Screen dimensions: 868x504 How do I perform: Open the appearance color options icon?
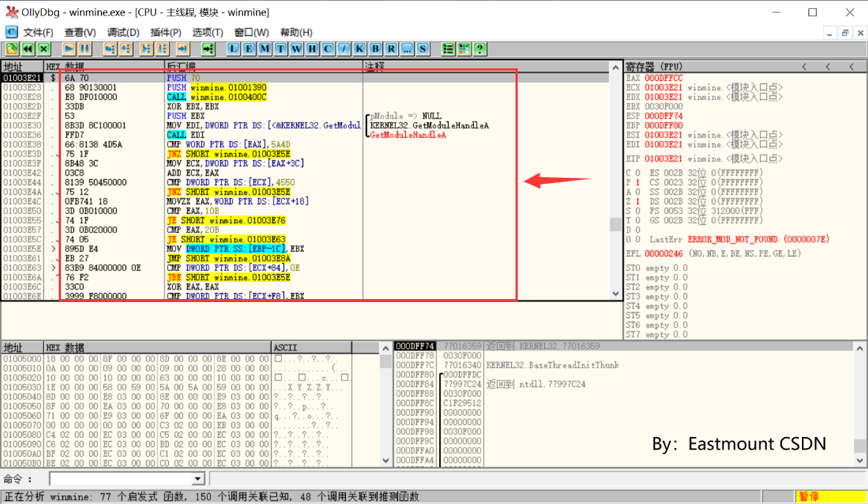(x=464, y=48)
